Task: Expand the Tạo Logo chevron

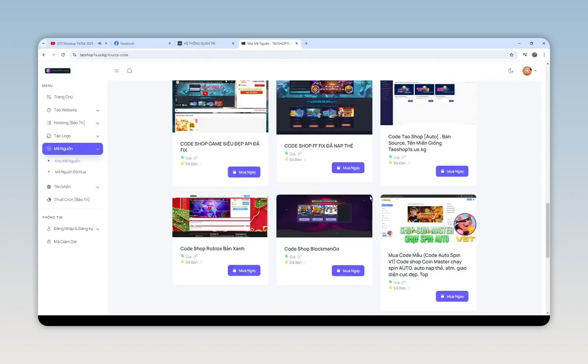Action: [97, 136]
